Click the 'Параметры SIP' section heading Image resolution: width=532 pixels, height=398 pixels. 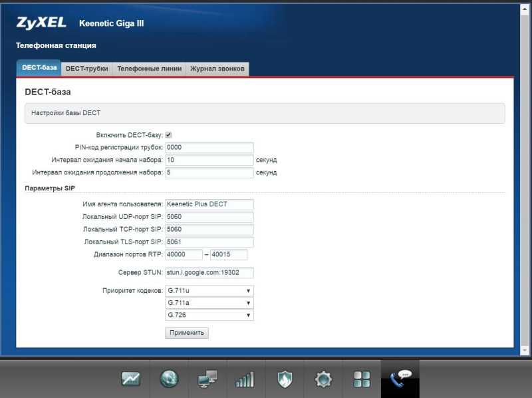[50, 188]
